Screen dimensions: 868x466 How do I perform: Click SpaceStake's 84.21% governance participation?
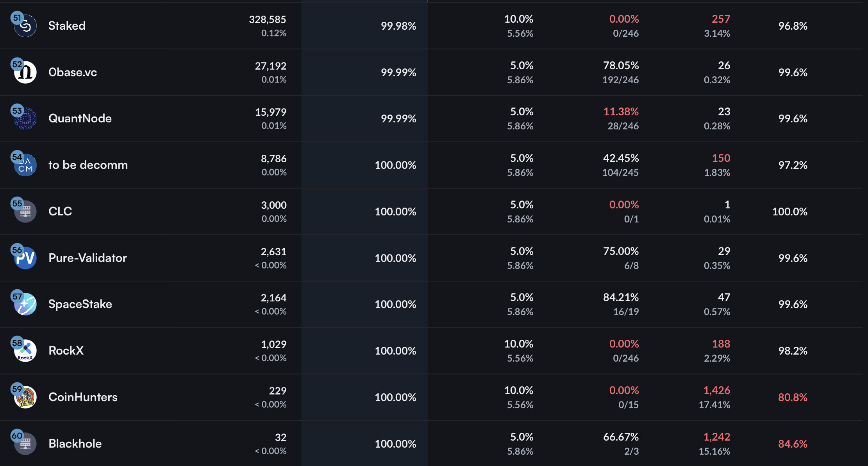(621, 298)
